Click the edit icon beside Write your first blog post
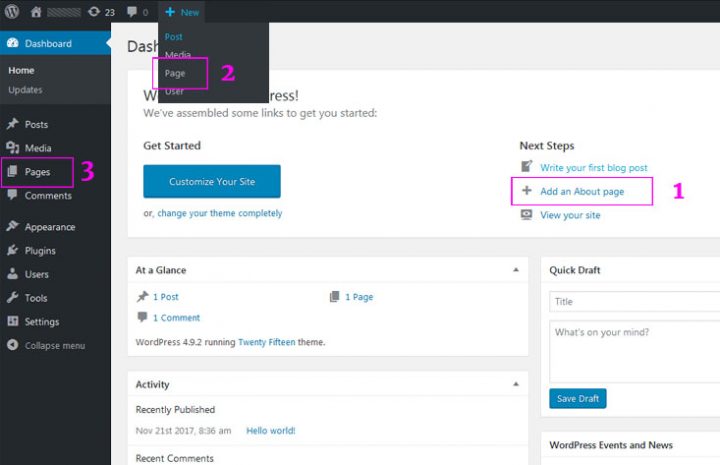The image size is (720, 465). 527,166
